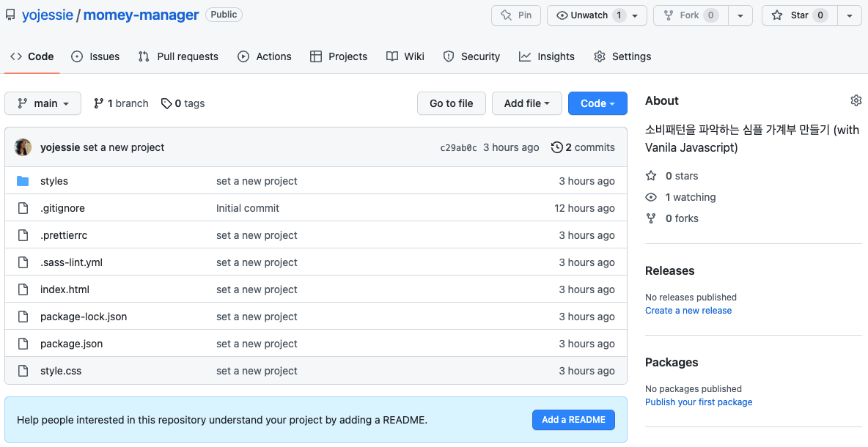This screenshot has height=447, width=868.
Task: Click yojessie's avatar in the commit header
Action: point(23,147)
